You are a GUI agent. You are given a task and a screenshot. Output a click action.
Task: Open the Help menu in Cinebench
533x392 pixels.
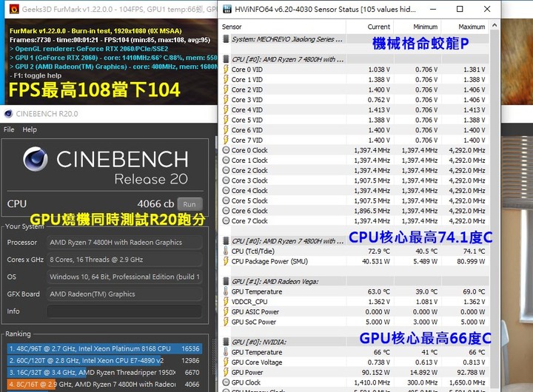(x=30, y=129)
